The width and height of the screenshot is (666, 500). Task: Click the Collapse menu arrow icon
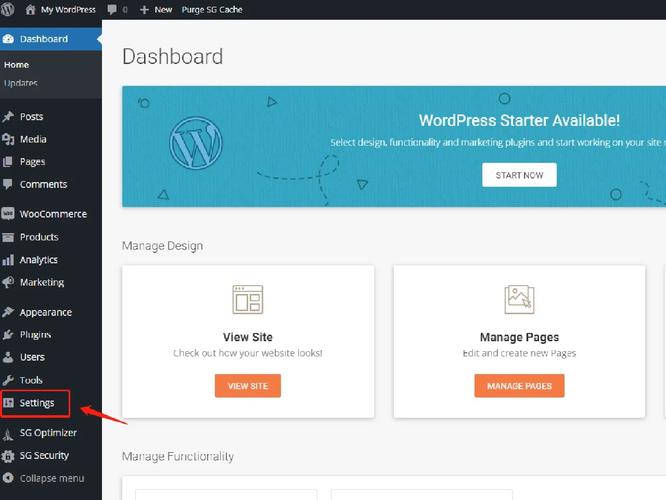(x=8, y=478)
